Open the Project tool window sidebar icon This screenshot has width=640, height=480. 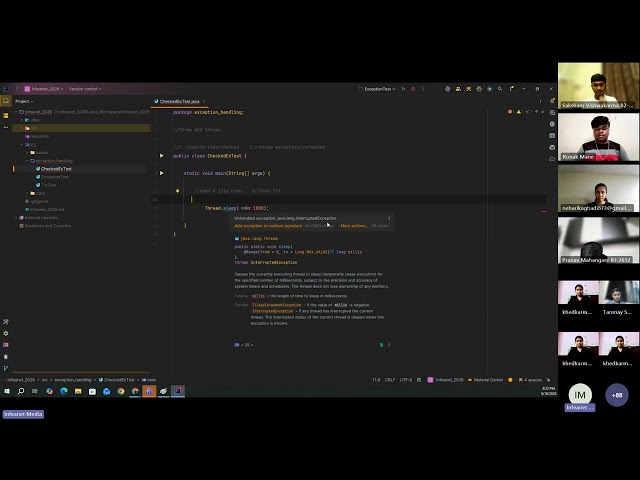tap(6, 101)
